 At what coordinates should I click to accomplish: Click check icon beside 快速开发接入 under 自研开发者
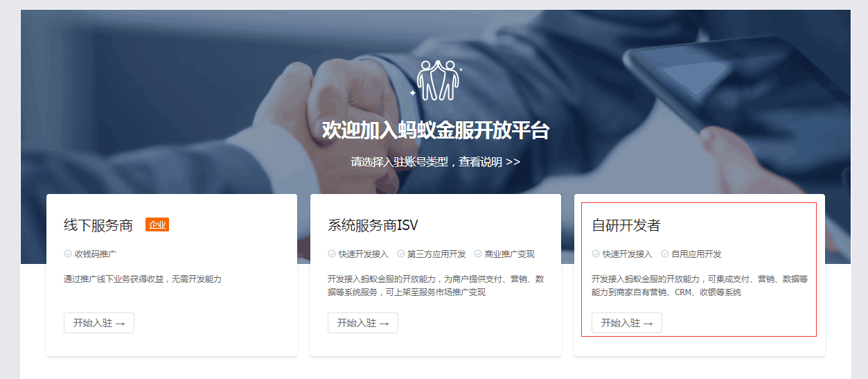pyautogui.click(x=596, y=254)
